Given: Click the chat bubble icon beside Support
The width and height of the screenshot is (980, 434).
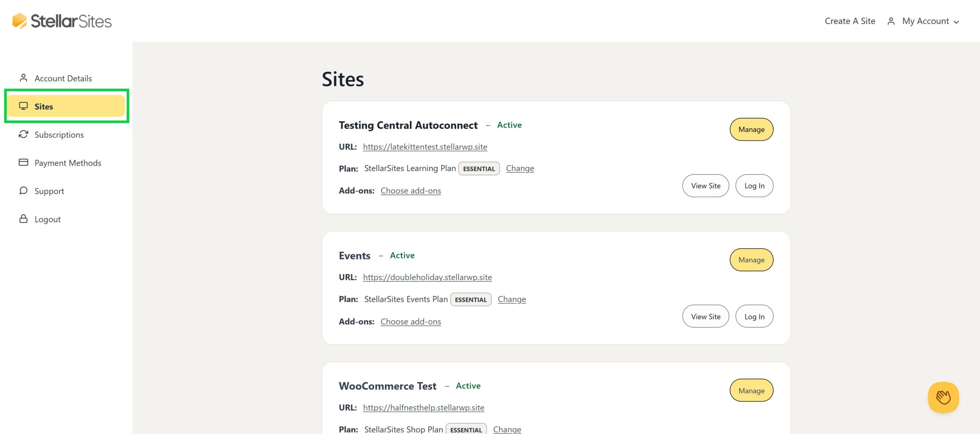Looking at the screenshot, I should point(24,190).
